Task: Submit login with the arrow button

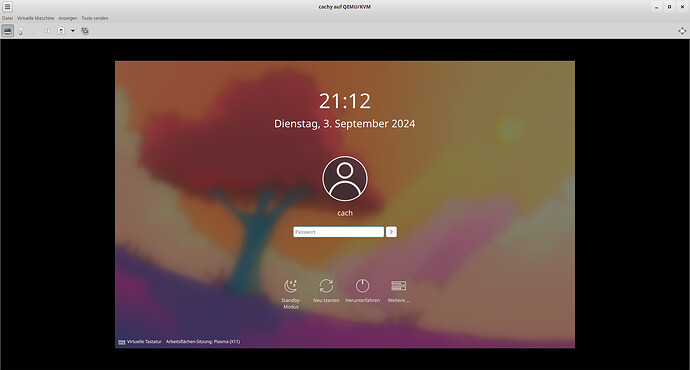Action: click(x=391, y=232)
